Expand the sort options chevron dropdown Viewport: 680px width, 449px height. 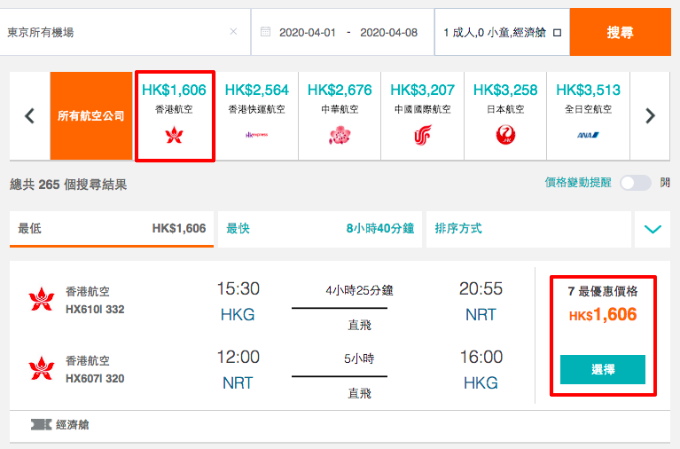[653, 229]
